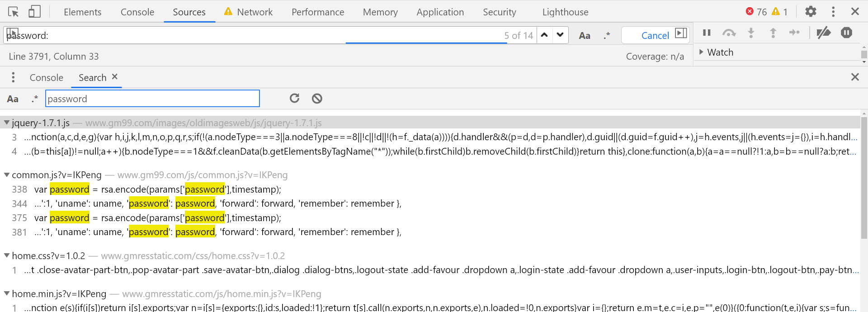Toggle match case in find bar
The height and width of the screenshot is (312, 868).
click(585, 35)
